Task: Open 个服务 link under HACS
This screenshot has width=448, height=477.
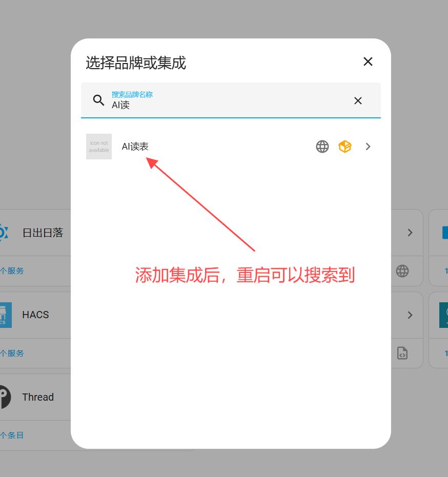Action: point(12,353)
